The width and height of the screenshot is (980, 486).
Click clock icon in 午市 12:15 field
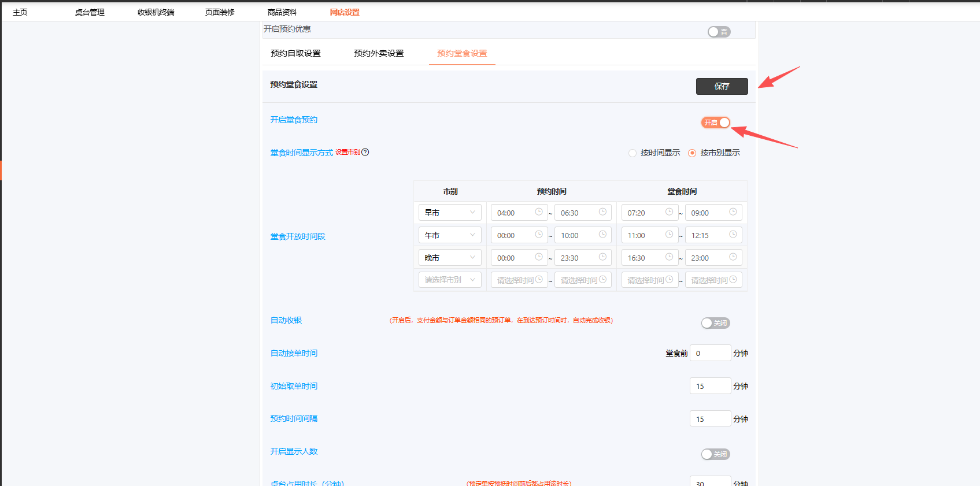point(733,235)
